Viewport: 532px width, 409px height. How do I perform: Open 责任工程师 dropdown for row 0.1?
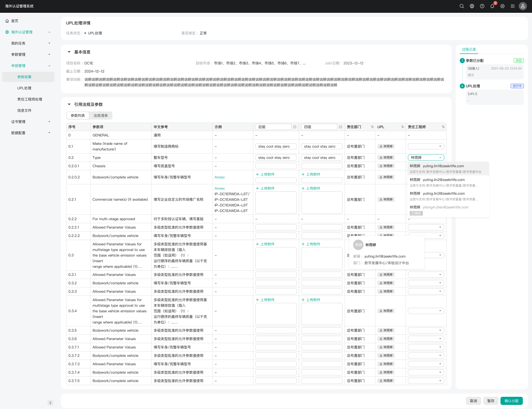(426, 146)
